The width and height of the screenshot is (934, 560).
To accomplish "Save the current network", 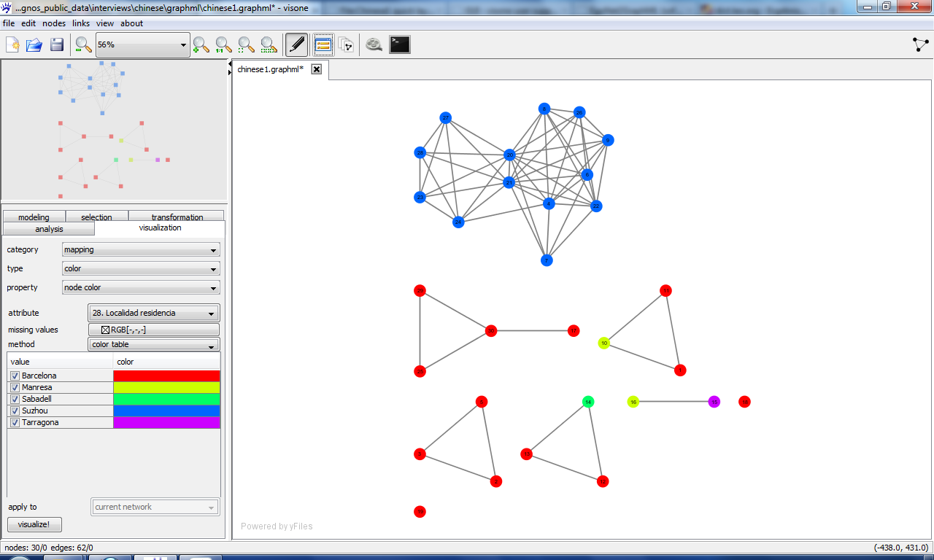I will (57, 45).
